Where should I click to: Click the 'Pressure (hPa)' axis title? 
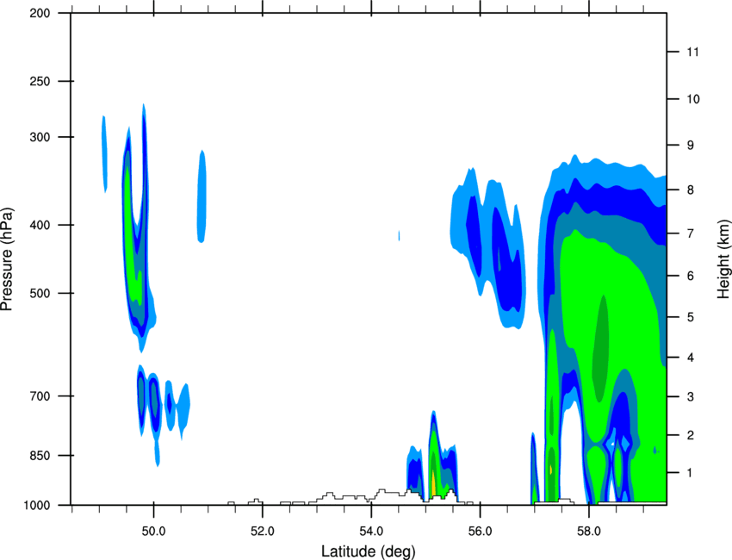[7, 259]
